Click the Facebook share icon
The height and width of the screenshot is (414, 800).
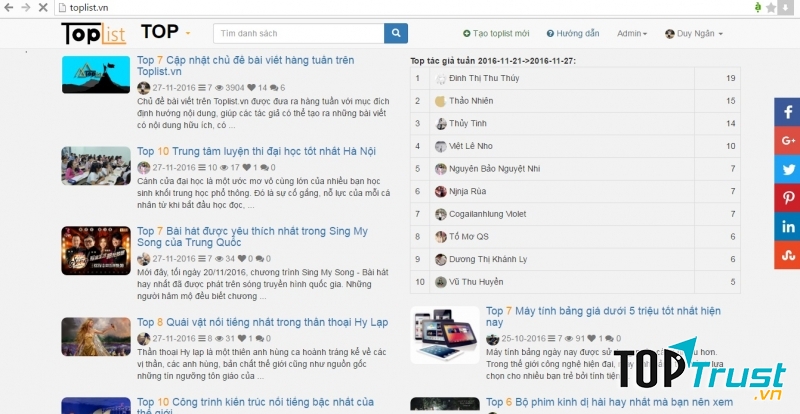coord(787,112)
